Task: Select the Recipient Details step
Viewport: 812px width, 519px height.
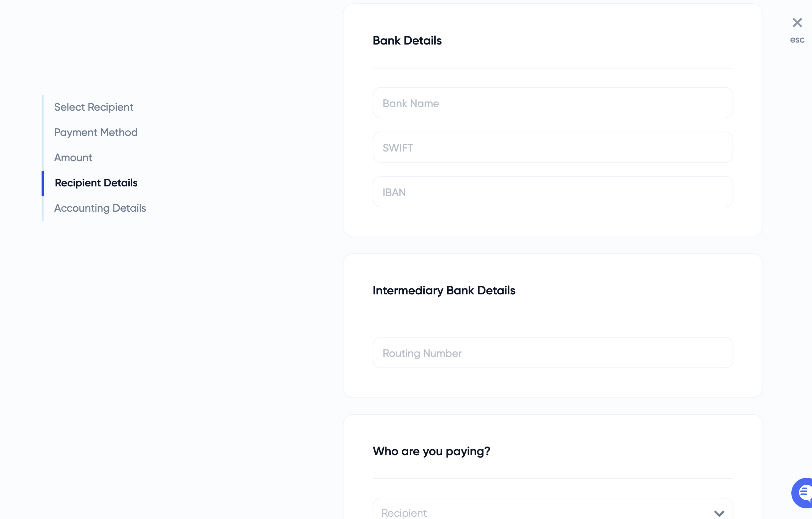Action: pyautogui.click(x=96, y=183)
